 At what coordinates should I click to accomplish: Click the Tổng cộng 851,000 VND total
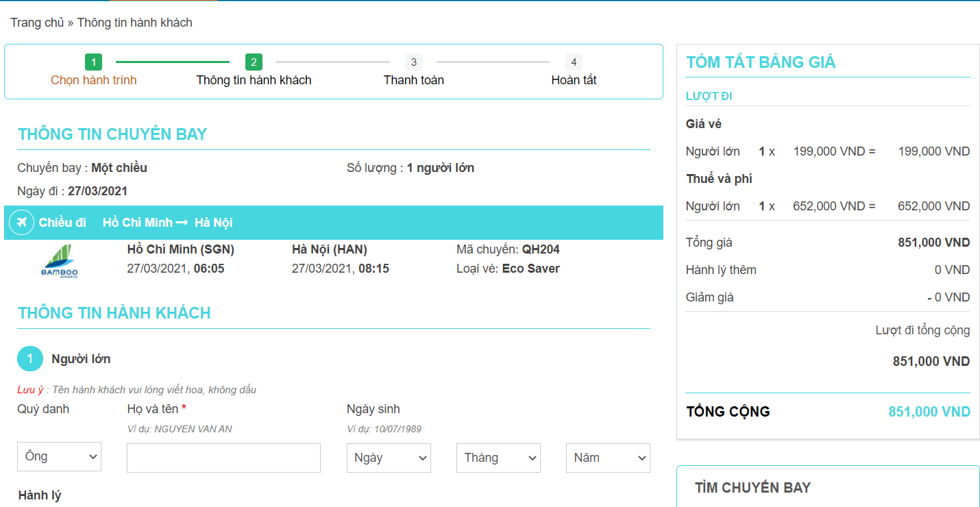(929, 412)
